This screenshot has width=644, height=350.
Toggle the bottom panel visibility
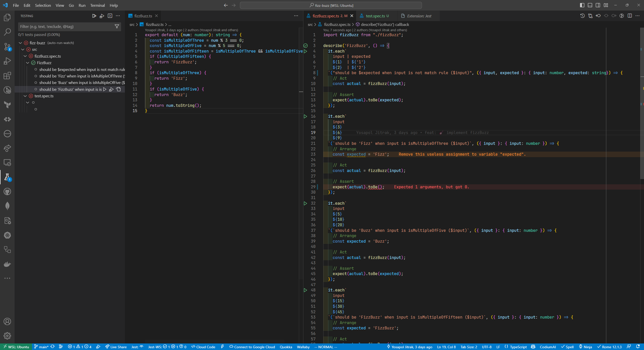(x=590, y=5)
